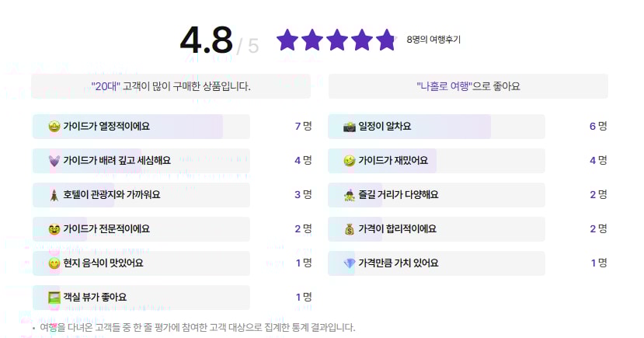Select the "나홀로 여행"으로 좋아요 banner
The height and width of the screenshot is (338, 644).
[468, 86]
